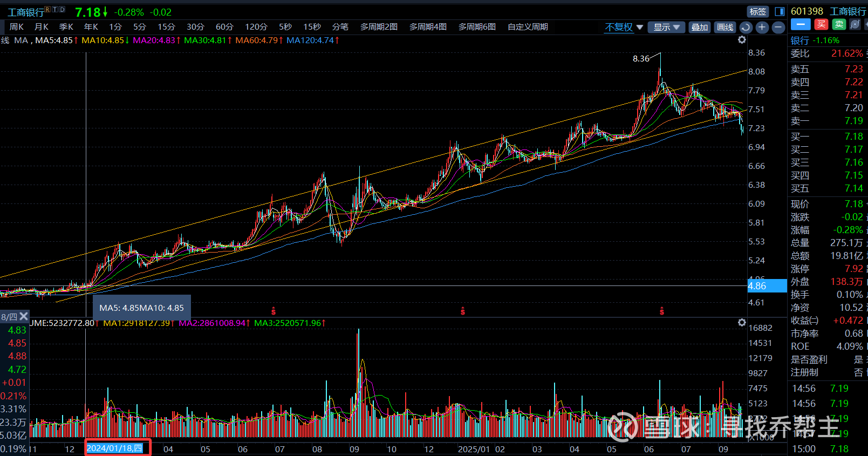Open main chart settings gear
Screen dimensions: 868x456
(742, 40)
